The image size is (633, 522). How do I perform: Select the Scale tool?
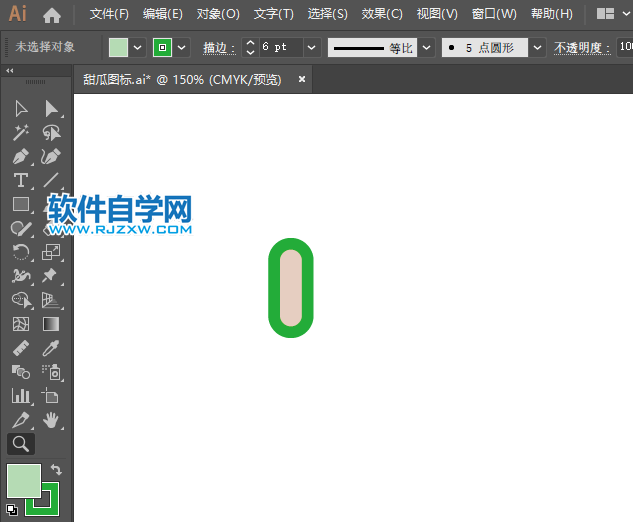[x=51, y=252]
